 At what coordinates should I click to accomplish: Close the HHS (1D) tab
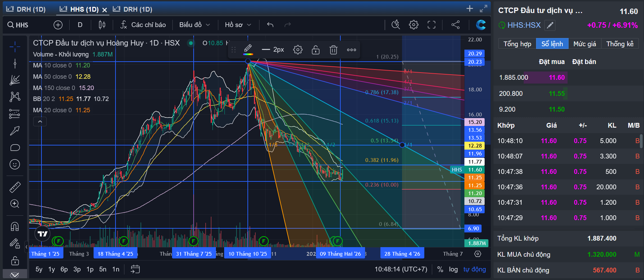click(x=105, y=10)
